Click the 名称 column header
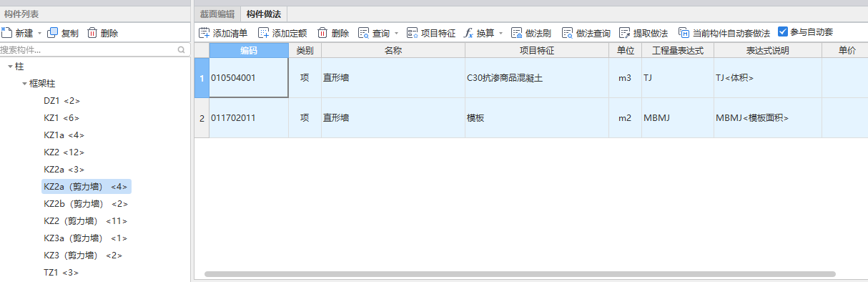The width and height of the screenshot is (868, 282). [x=393, y=50]
